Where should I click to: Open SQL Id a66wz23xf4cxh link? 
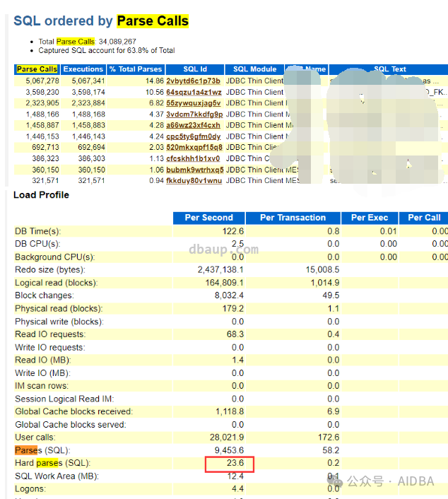pos(193,125)
